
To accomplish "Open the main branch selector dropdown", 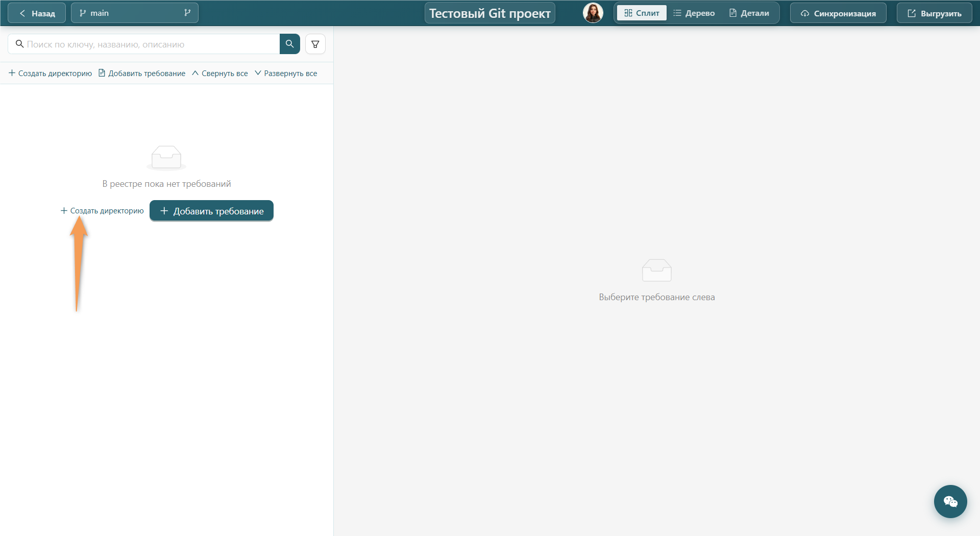I will (x=135, y=13).
